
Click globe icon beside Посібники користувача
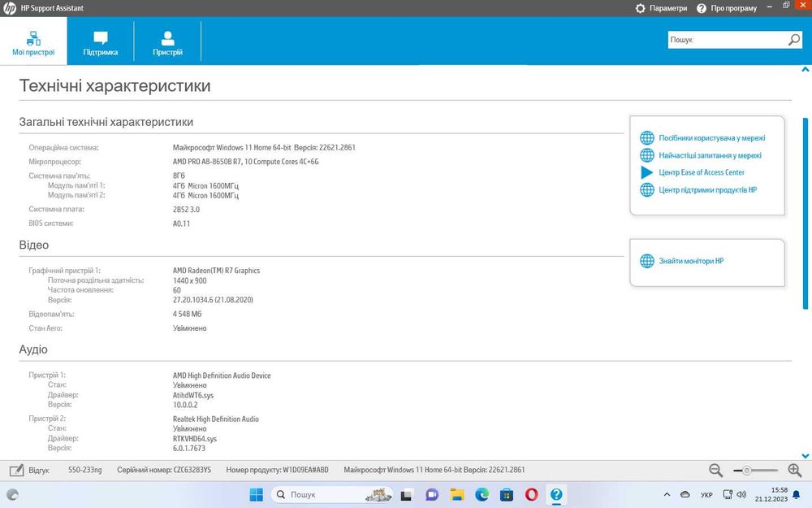(647, 138)
